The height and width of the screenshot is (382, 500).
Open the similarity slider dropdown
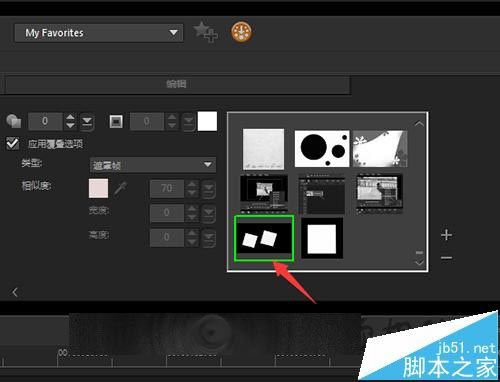(208, 189)
